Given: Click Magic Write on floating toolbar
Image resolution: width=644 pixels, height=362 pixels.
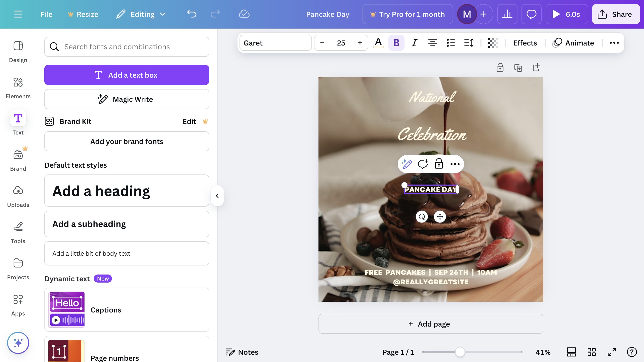Looking at the screenshot, I should pos(407,164).
